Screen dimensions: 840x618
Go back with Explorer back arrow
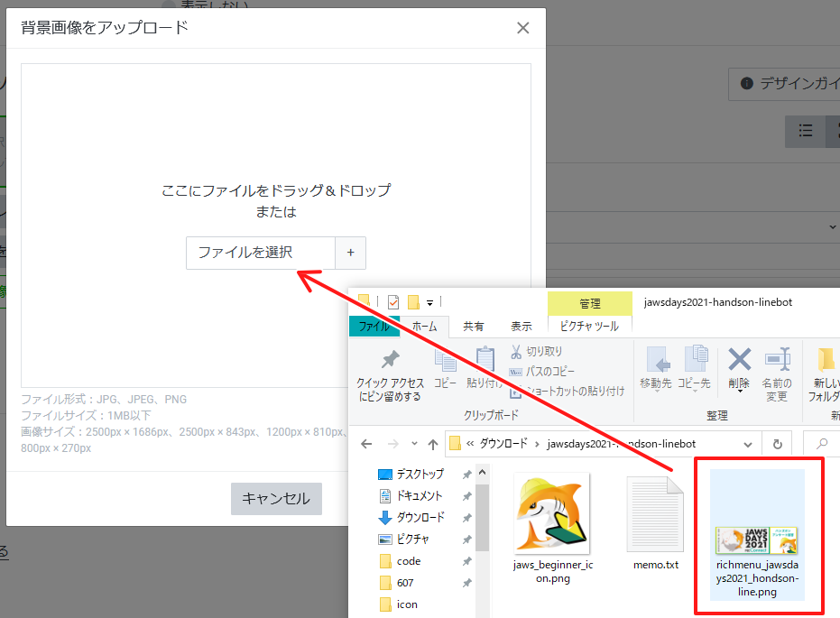tap(366, 444)
